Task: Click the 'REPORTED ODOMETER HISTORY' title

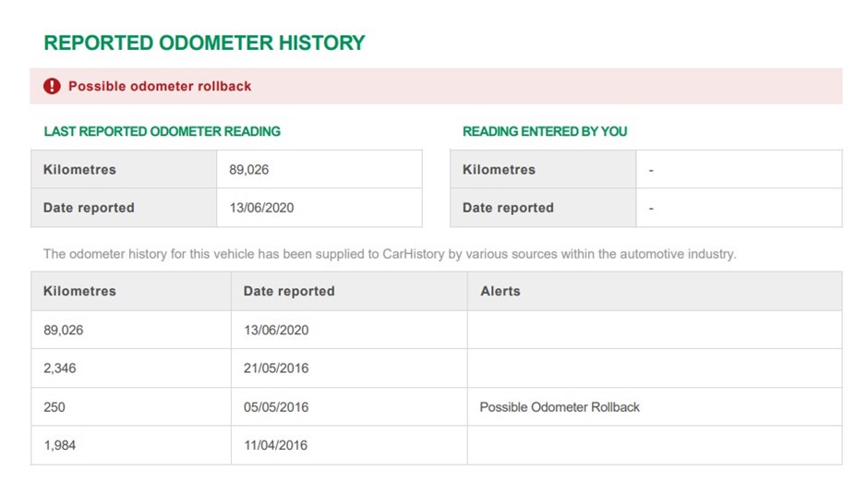Action: pos(204,42)
